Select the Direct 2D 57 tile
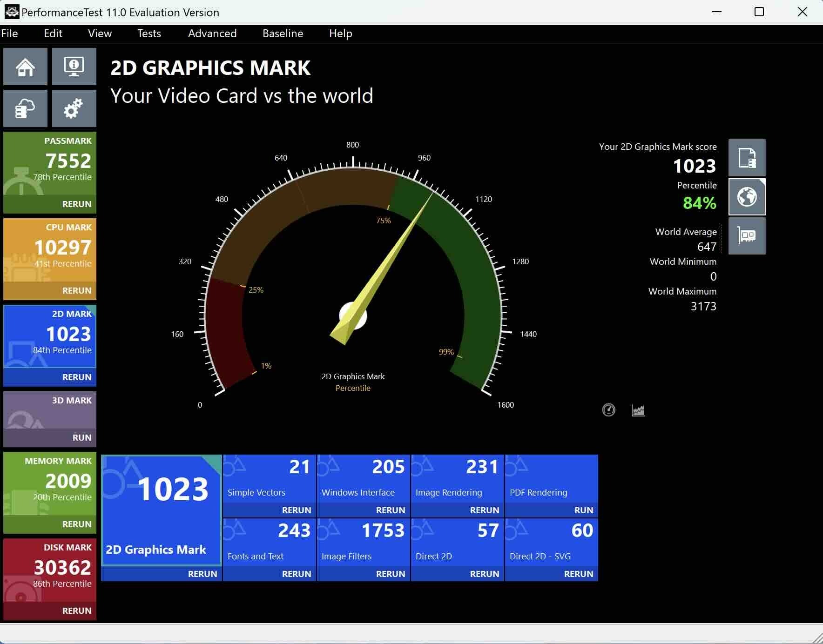The image size is (823, 644). (458, 543)
